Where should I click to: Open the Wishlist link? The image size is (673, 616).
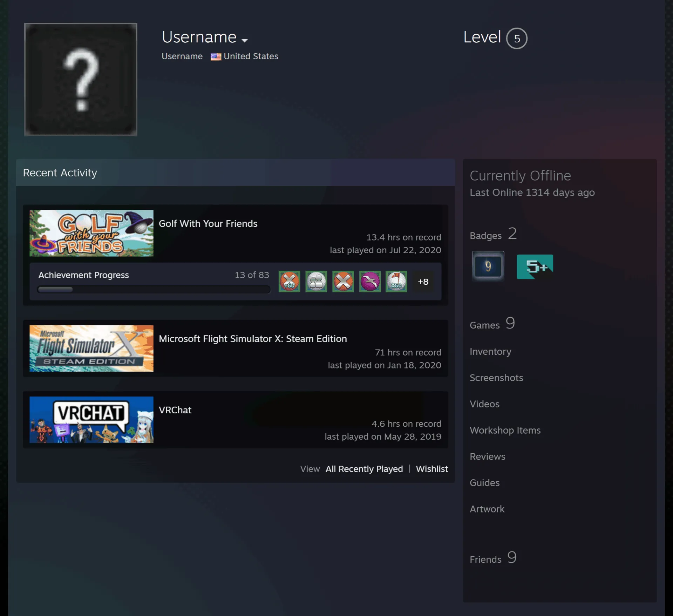(432, 469)
